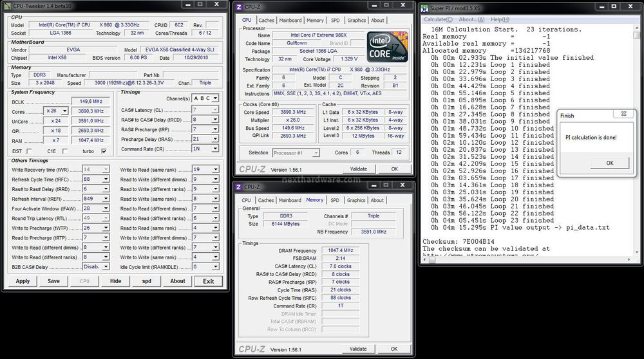The image size is (644, 359).
Task: Click the BCLK 149,6 MHz field
Action: tap(91, 102)
